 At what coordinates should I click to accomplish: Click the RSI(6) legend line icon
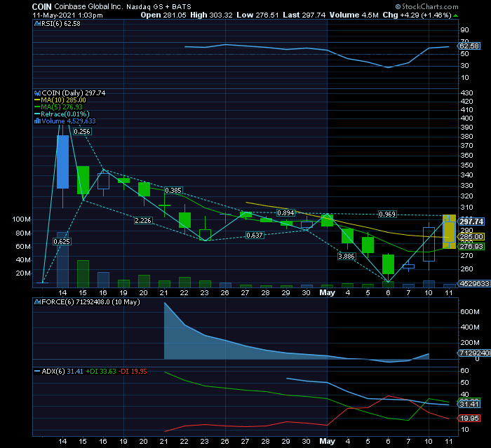click(38, 24)
